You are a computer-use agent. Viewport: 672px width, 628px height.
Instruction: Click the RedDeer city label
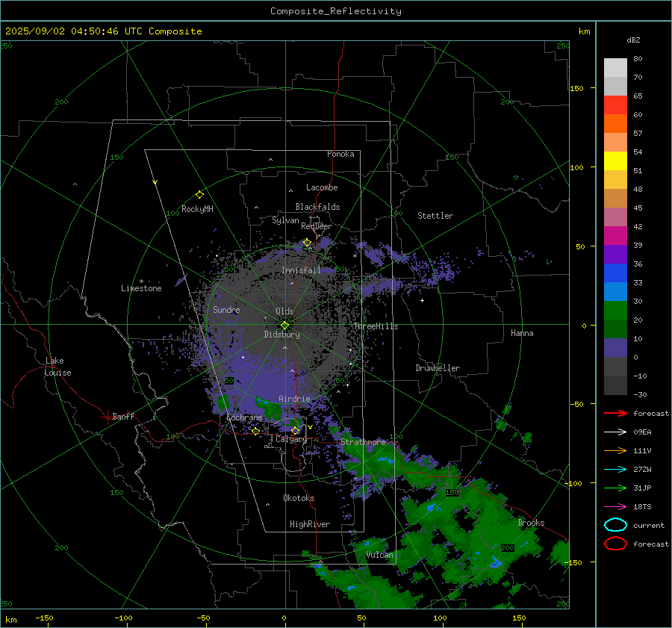pos(317,226)
